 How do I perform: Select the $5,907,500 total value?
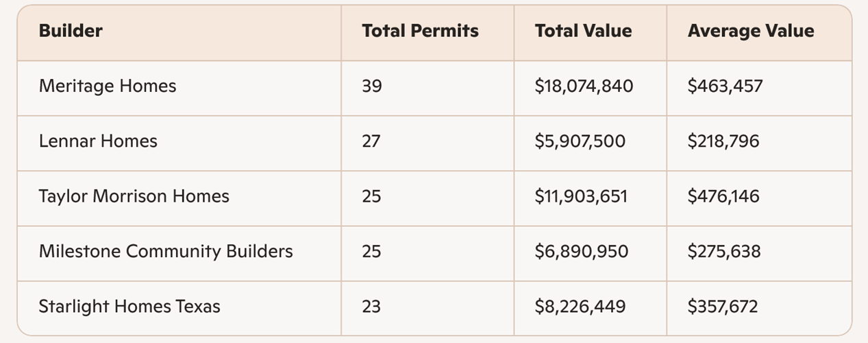click(580, 141)
